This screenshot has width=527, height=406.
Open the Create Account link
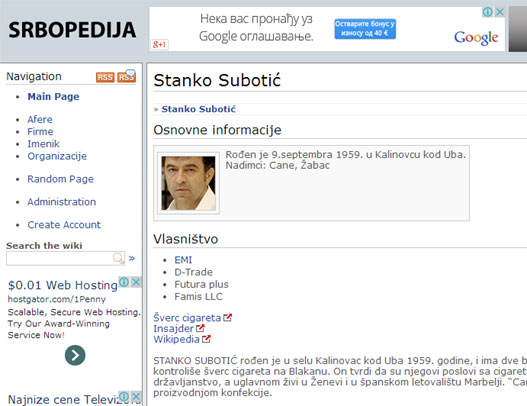64,225
